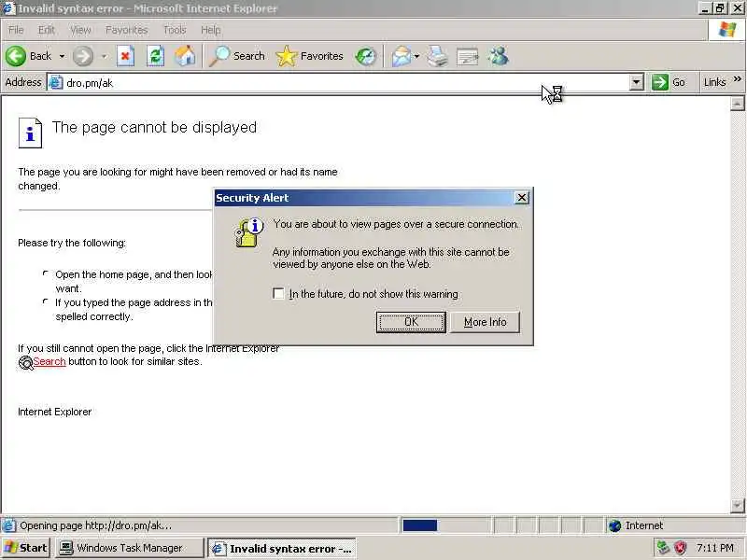Switch to Windows Task Manager taskbar button

130,548
